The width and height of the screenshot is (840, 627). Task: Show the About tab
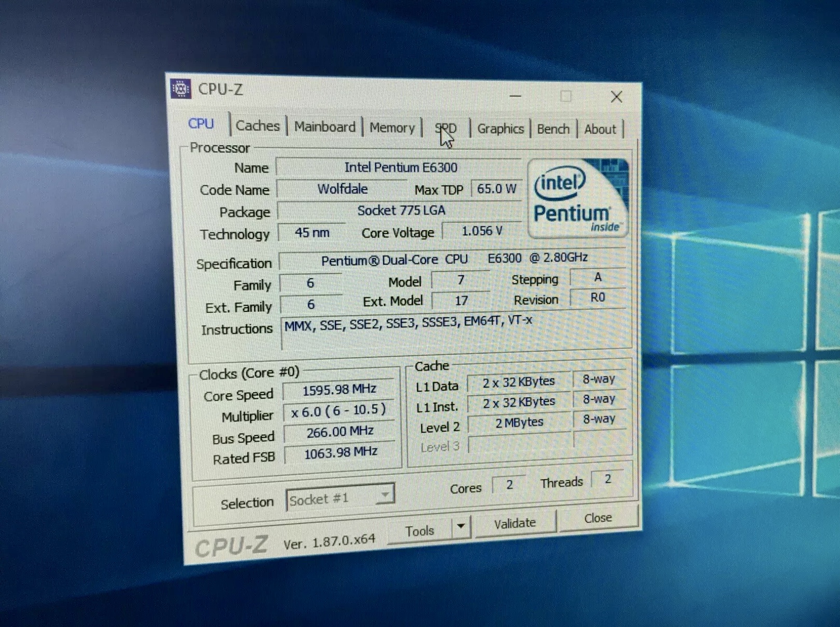[600, 130]
